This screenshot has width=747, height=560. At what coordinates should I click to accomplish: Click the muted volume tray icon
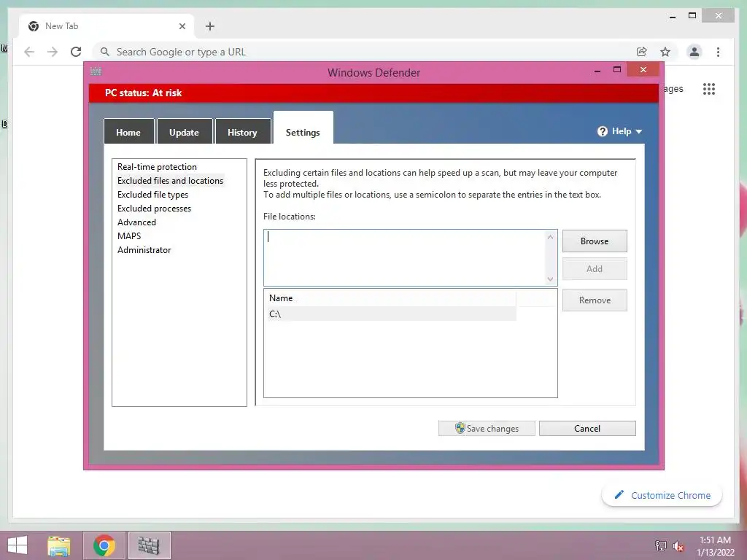(678, 546)
